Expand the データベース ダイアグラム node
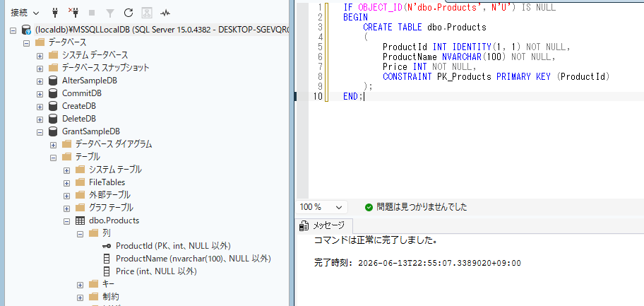The image size is (644, 306). tap(53, 145)
